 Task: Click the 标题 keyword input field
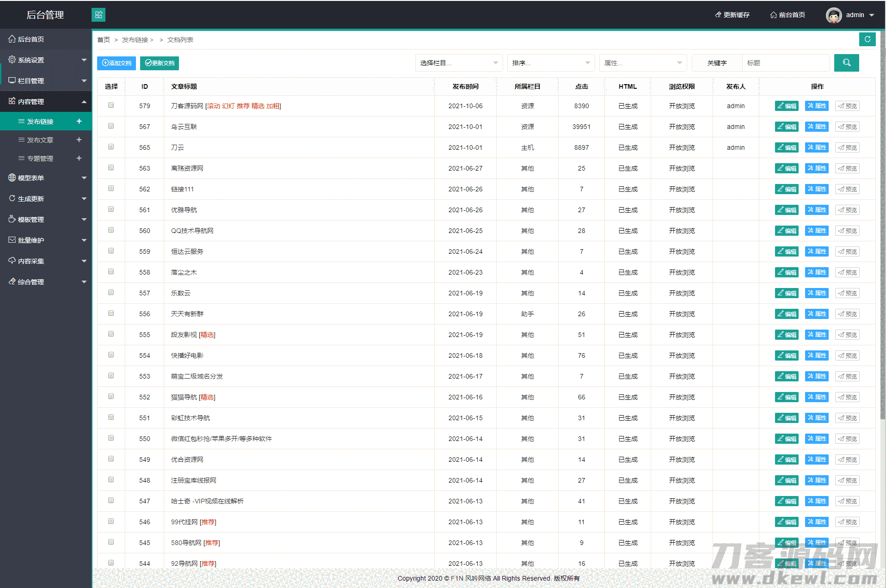click(x=785, y=63)
